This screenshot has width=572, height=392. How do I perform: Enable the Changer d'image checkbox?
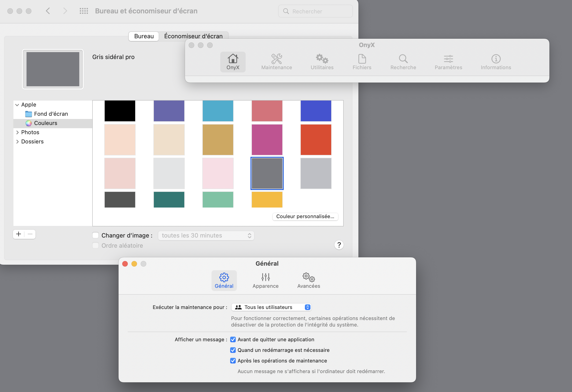[95, 235]
